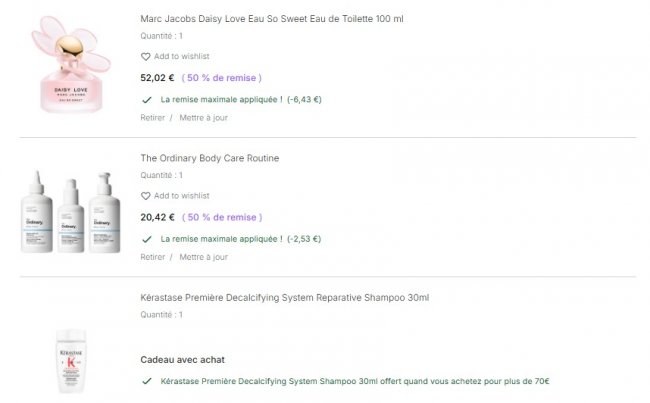Click the Cadeau avec achat heading

click(182, 360)
